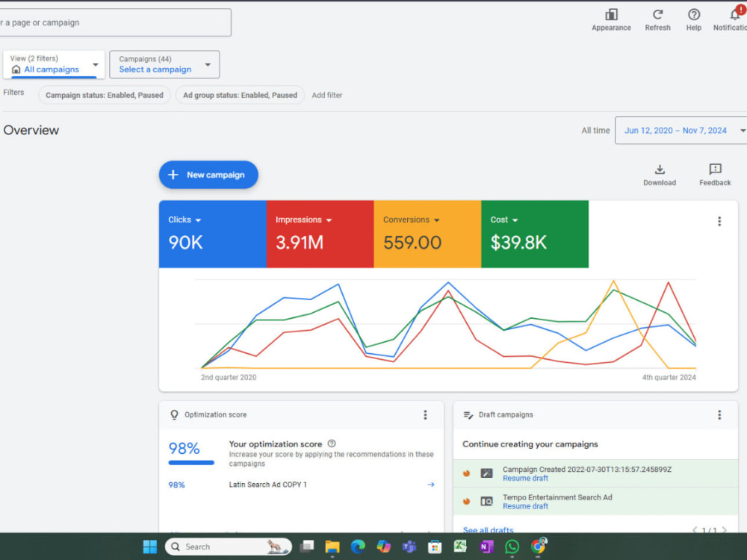Resume draft for Campaign Created 2022-07-30
The height and width of the screenshot is (560, 747).
(525, 478)
